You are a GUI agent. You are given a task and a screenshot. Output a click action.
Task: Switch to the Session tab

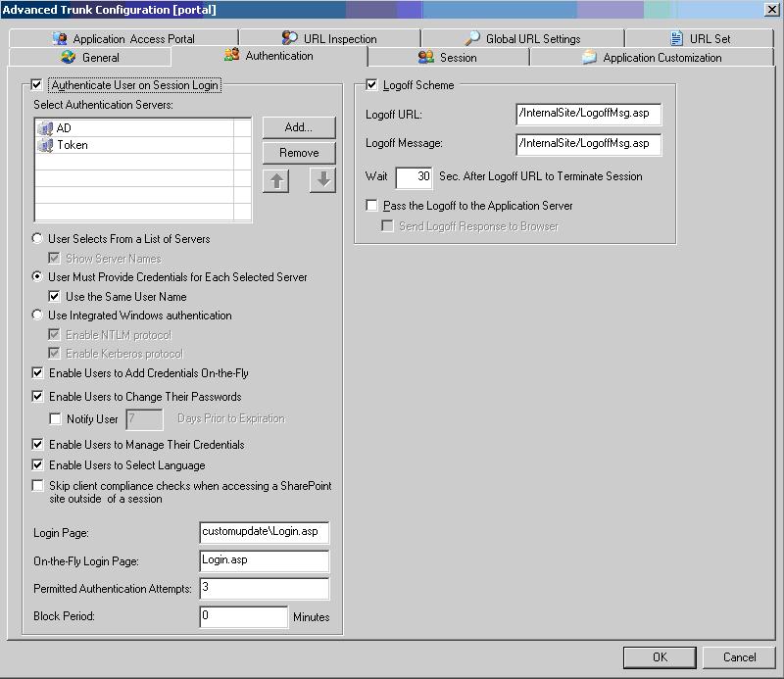coord(450,57)
